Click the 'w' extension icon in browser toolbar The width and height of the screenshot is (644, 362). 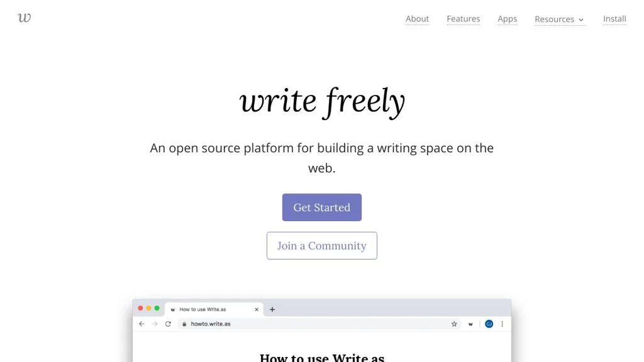click(x=470, y=324)
